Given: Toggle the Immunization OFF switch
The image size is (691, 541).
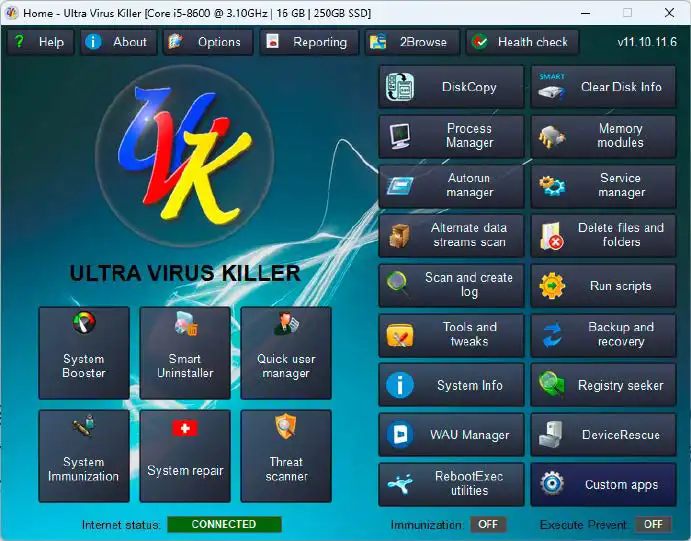Looking at the screenshot, I should (x=488, y=524).
